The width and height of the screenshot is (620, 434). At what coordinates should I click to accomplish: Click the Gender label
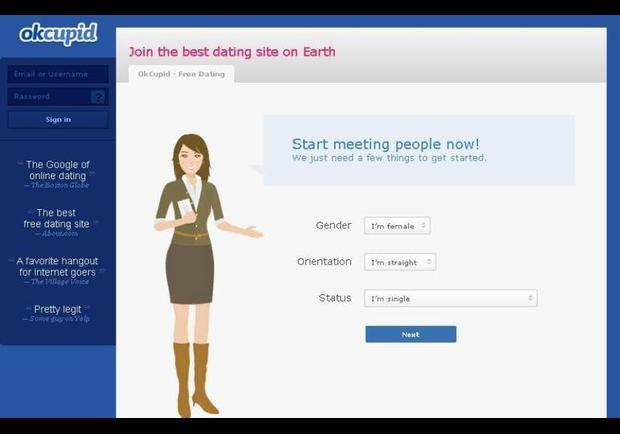point(333,225)
